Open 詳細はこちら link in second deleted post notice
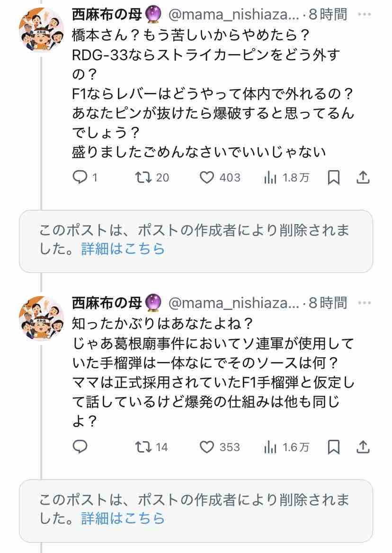Viewport: 392px width, 553px height. 123,518
